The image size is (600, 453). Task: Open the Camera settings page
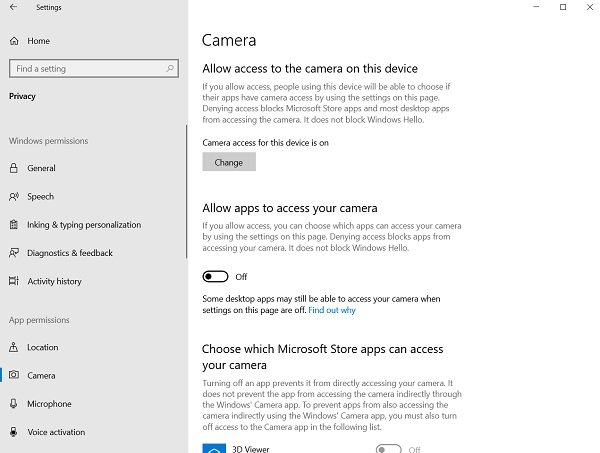click(x=41, y=376)
